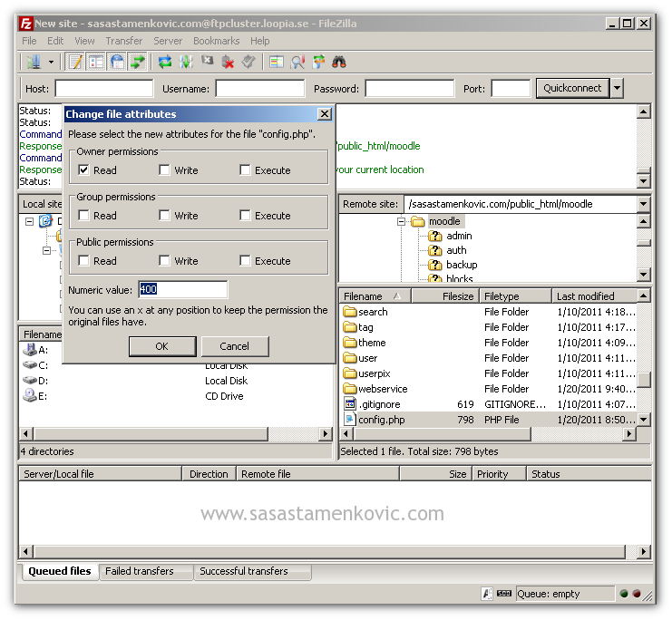Cancel current operation icon
Screen dimensions: 672x620
click(x=207, y=63)
